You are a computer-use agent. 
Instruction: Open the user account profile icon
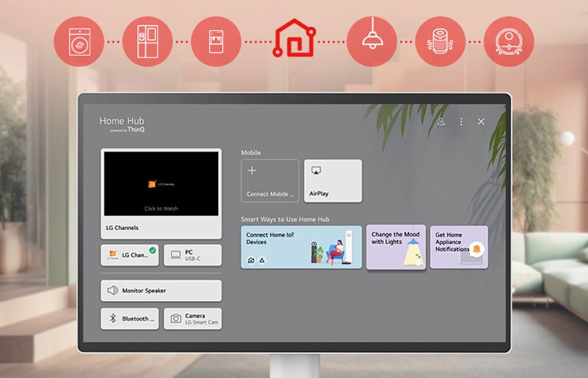click(441, 122)
